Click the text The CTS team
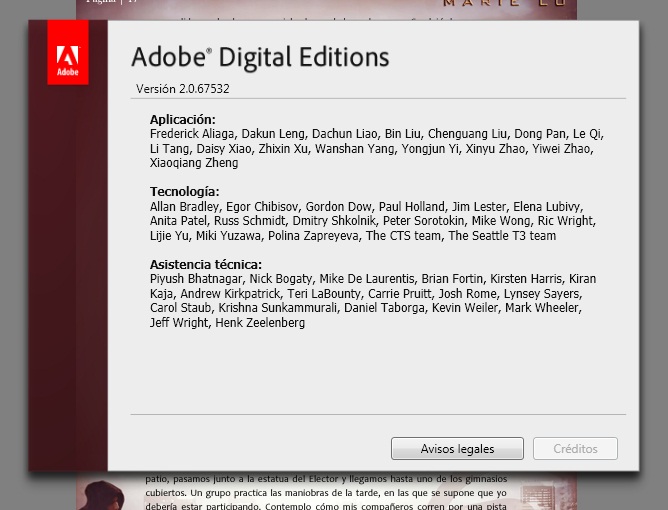The height and width of the screenshot is (510, 668). 403,236
